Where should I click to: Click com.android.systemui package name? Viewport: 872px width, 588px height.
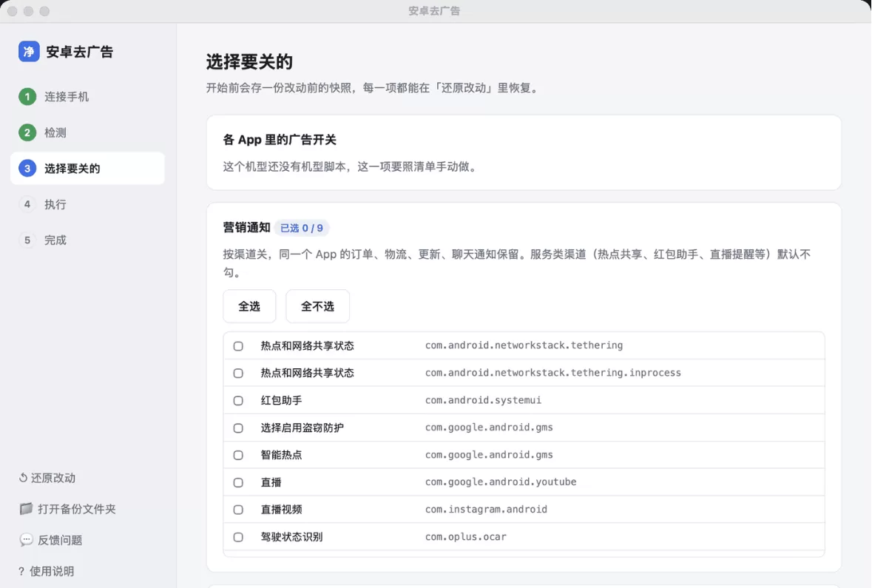tap(483, 400)
